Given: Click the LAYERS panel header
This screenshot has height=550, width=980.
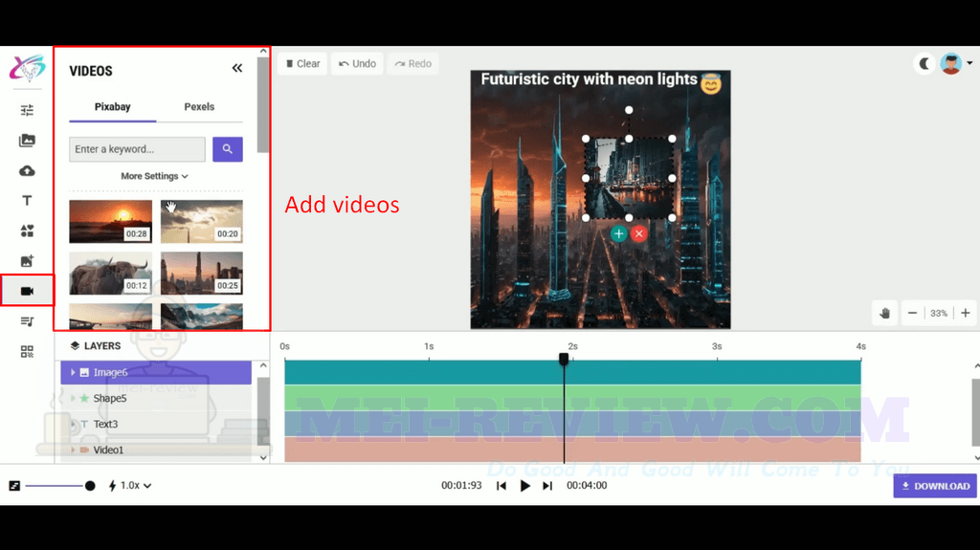Looking at the screenshot, I should (96, 345).
